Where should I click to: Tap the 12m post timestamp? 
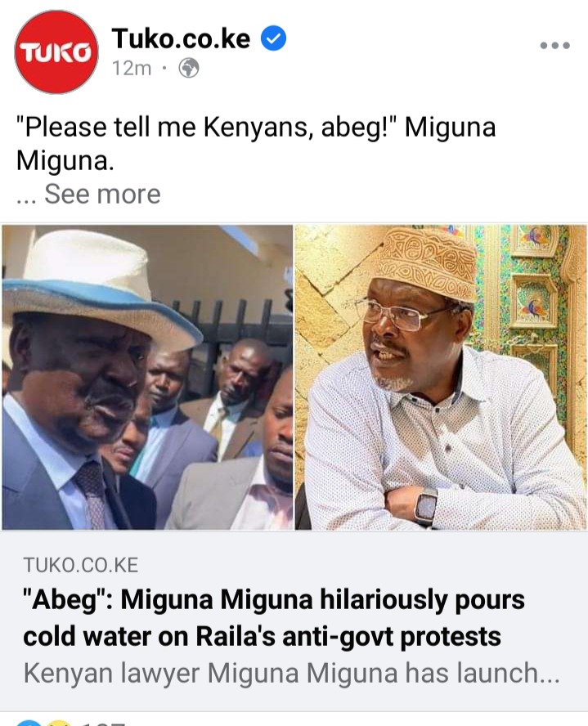pyautogui.click(x=132, y=69)
